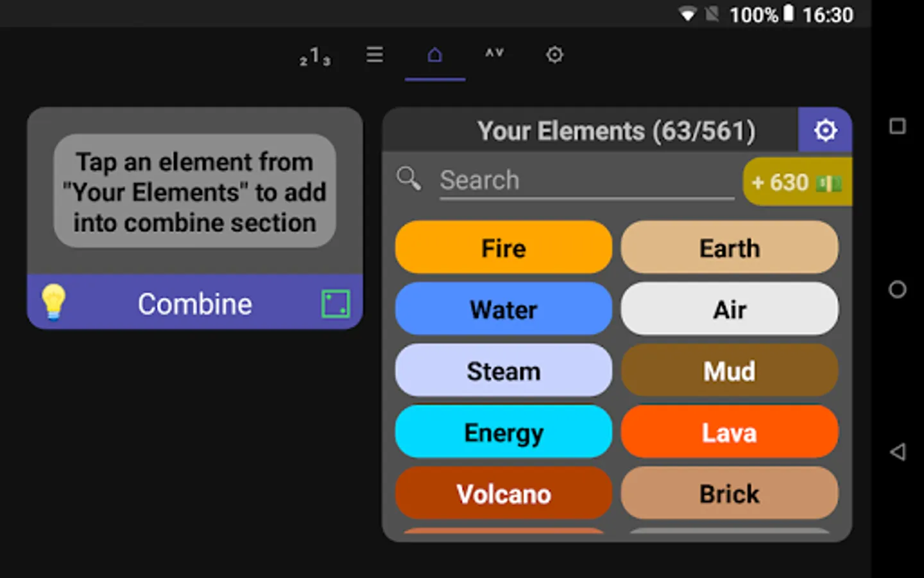The image size is (924, 578).
Task: Tap the green square clear icon
Action: 335,304
